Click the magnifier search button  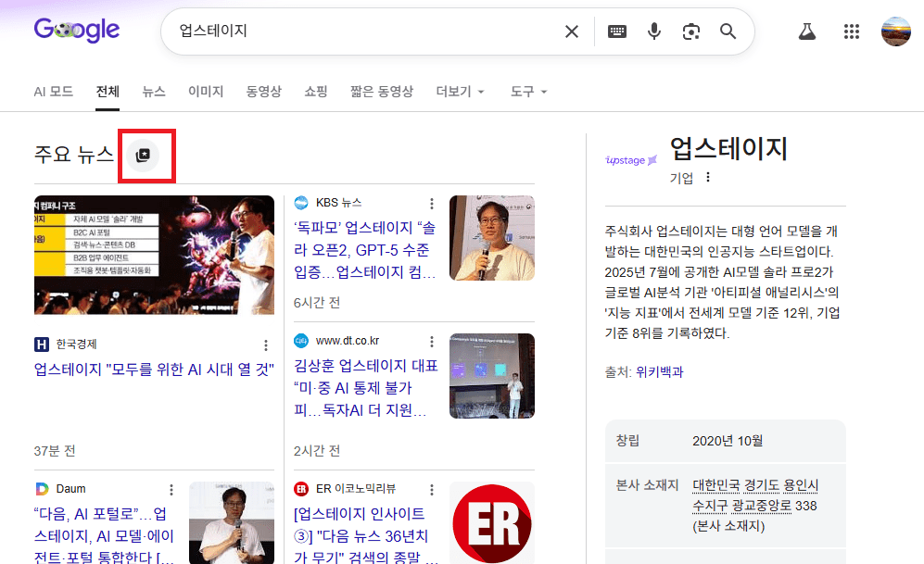[728, 31]
